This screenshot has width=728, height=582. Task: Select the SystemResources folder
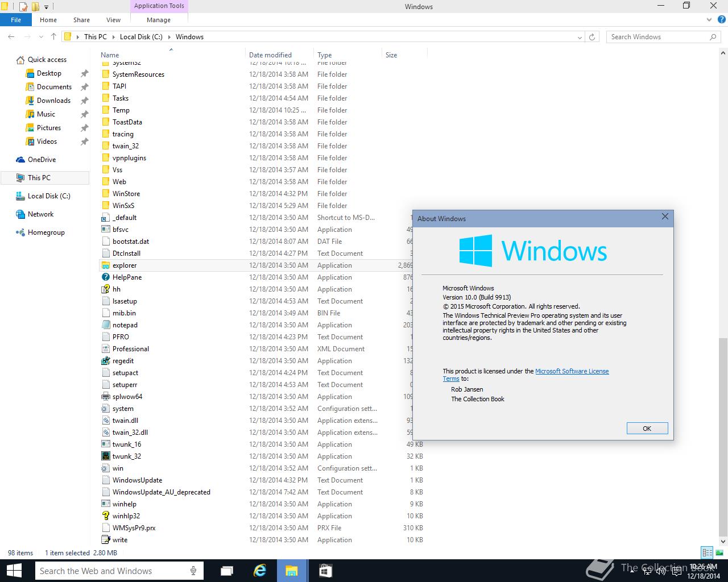click(x=138, y=74)
